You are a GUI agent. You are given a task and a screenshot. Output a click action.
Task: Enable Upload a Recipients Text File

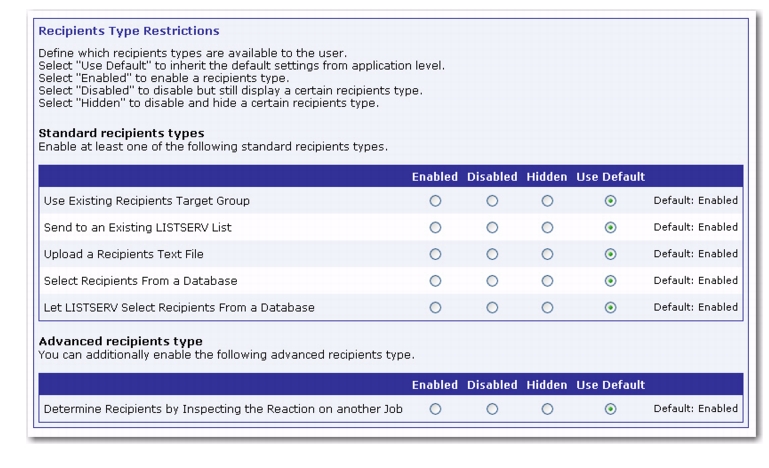(x=435, y=254)
